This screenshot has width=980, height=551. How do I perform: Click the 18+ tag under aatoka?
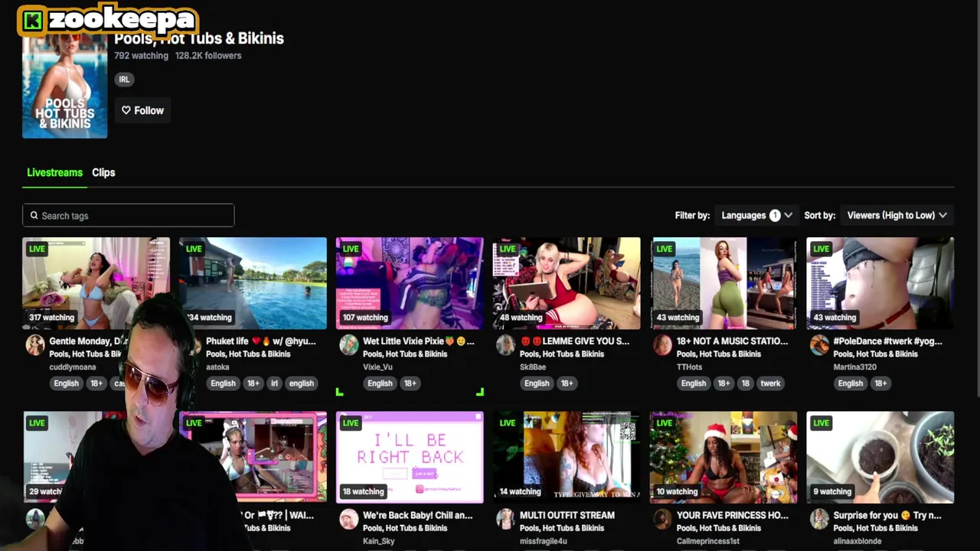253,383
